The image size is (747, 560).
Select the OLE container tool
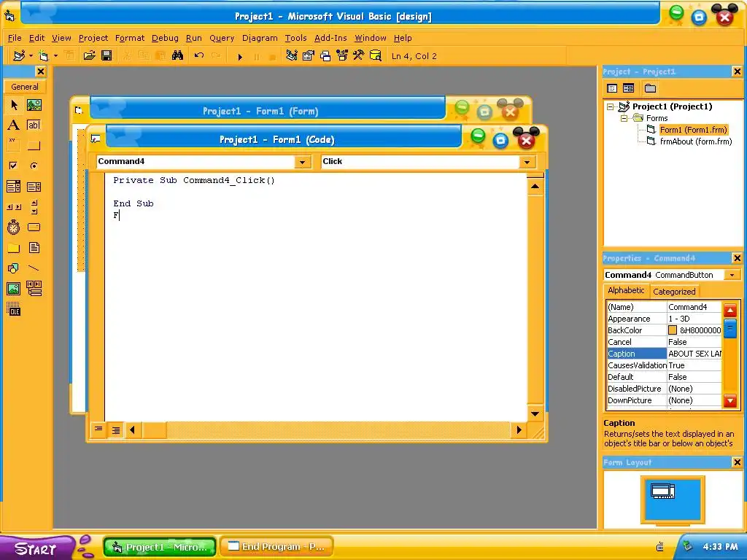(x=14, y=309)
